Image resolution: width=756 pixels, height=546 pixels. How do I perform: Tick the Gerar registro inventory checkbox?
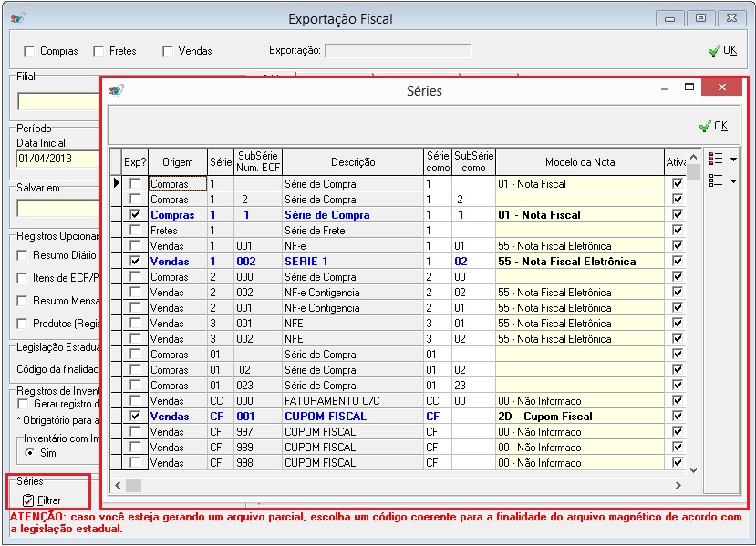(23, 404)
